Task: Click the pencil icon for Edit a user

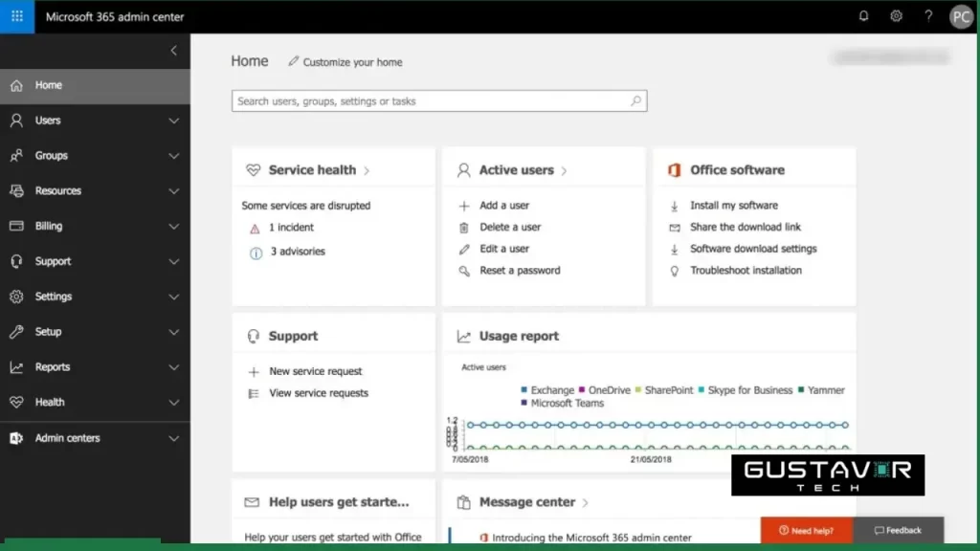Action: [x=464, y=250]
